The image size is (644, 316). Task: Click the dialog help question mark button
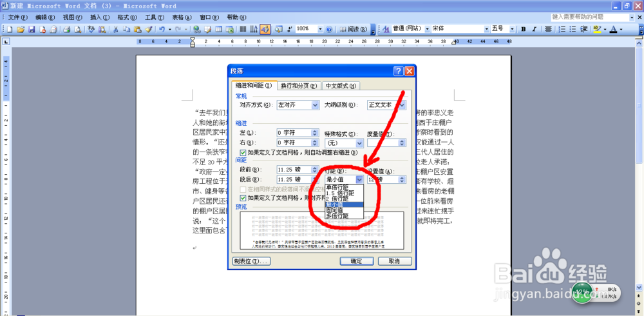[x=399, y=71]
